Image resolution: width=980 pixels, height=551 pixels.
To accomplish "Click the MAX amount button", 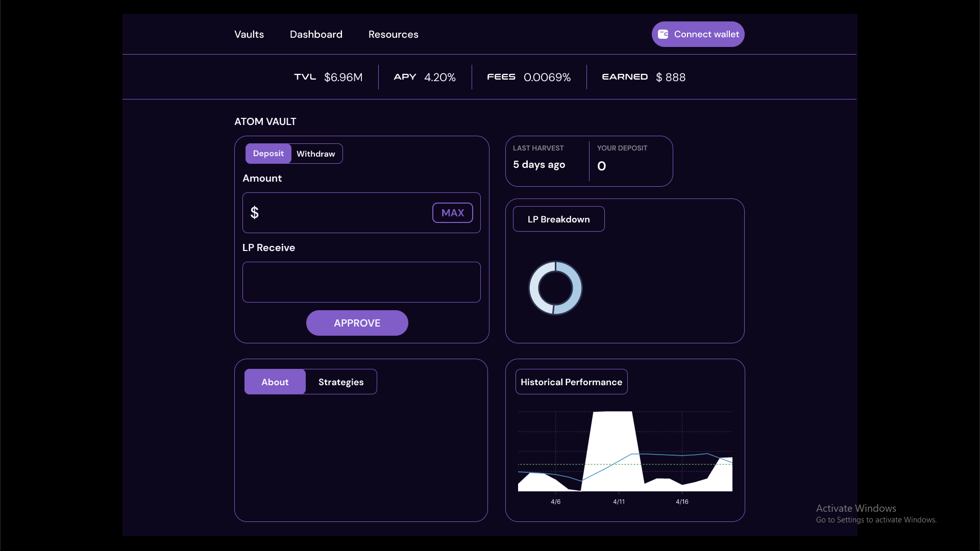I will coord(452,213).
